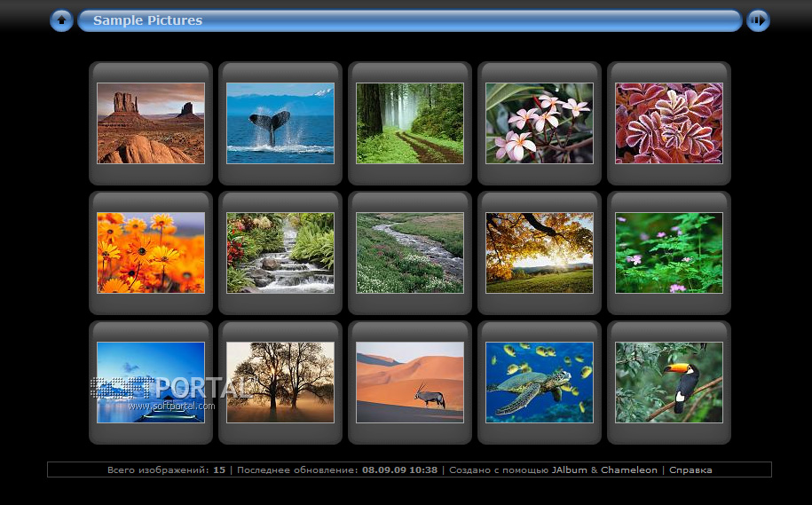This screenshot has height=505, width=812.
Task: Click the Sample Pictures album title
Action: coord(147,20)
